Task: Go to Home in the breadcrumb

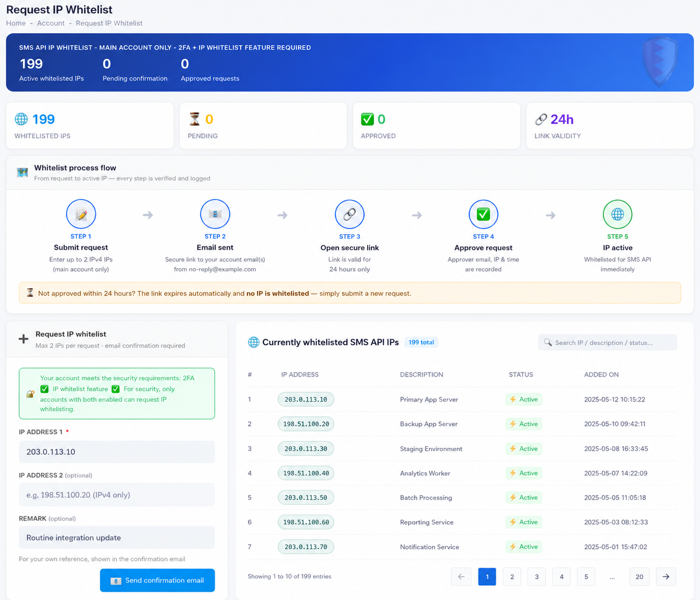Action: click(x=16, y=23)
